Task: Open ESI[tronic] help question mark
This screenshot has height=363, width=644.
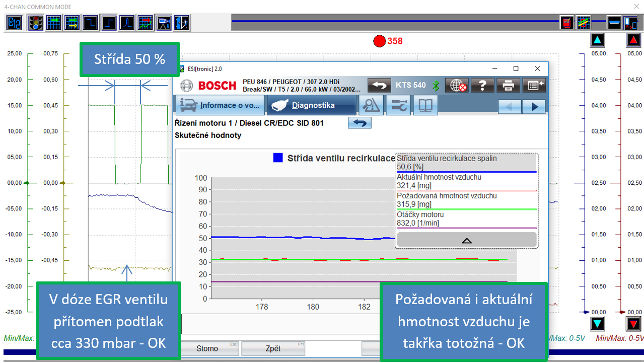Action: pos(482,86)
